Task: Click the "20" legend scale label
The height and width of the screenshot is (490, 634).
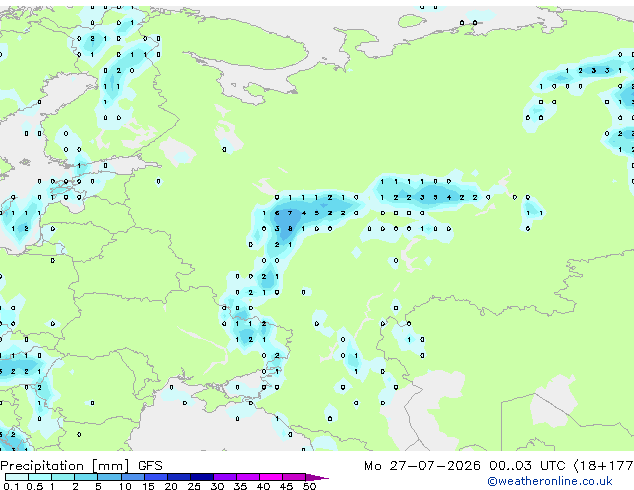Action: point(171,486)
